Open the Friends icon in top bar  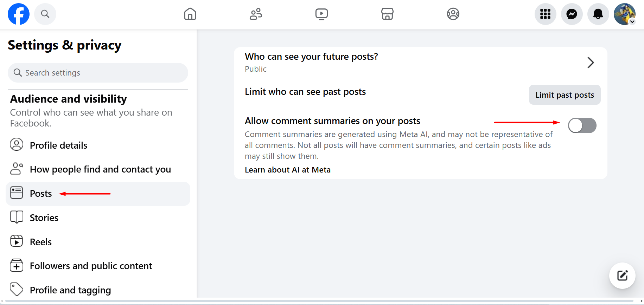click(256, 14)
